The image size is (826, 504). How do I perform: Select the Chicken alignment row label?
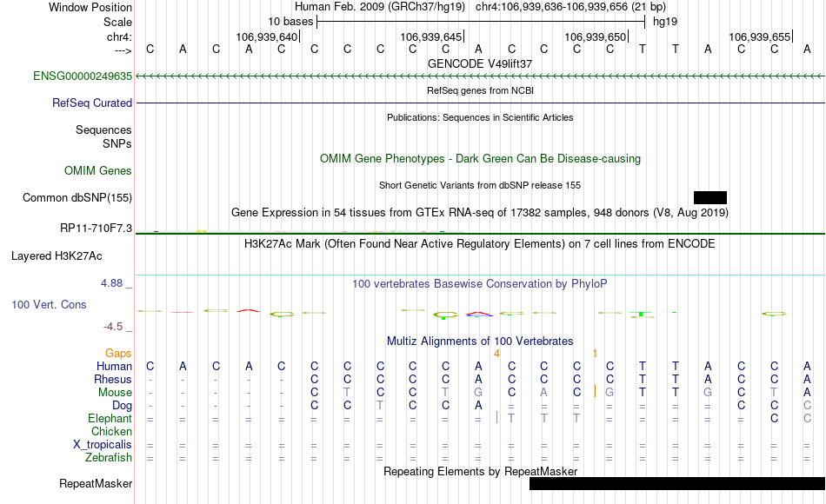click(x=111, y=431)
